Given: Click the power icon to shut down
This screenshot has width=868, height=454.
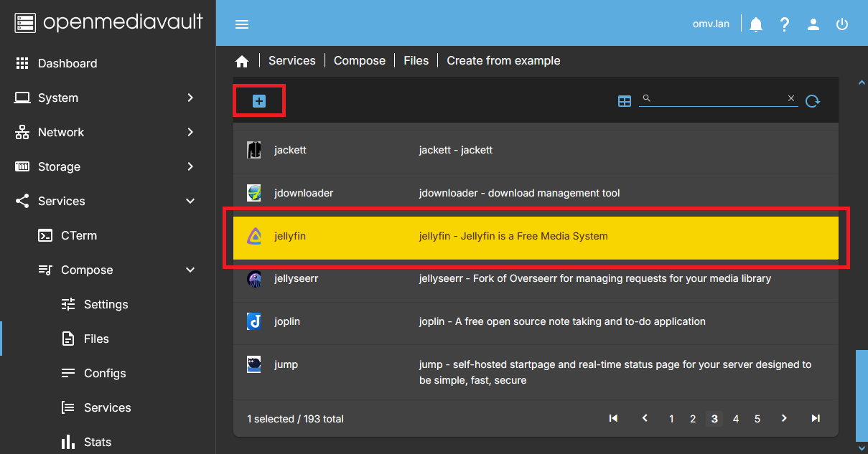Looking at the screenshot, I should click(841, 24).
